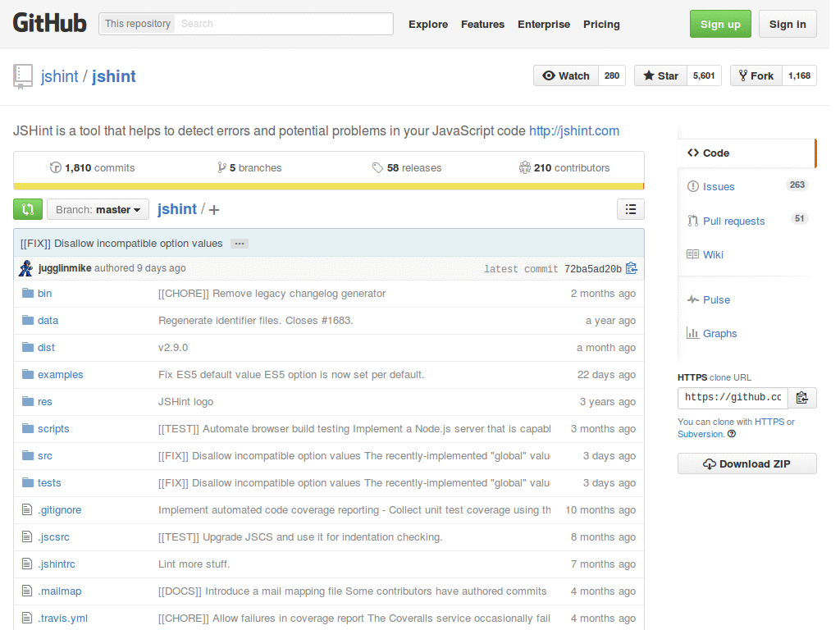
Task: Click the Graphs bar chart icon
Action: pyautogui.click(x=692, y=333)
